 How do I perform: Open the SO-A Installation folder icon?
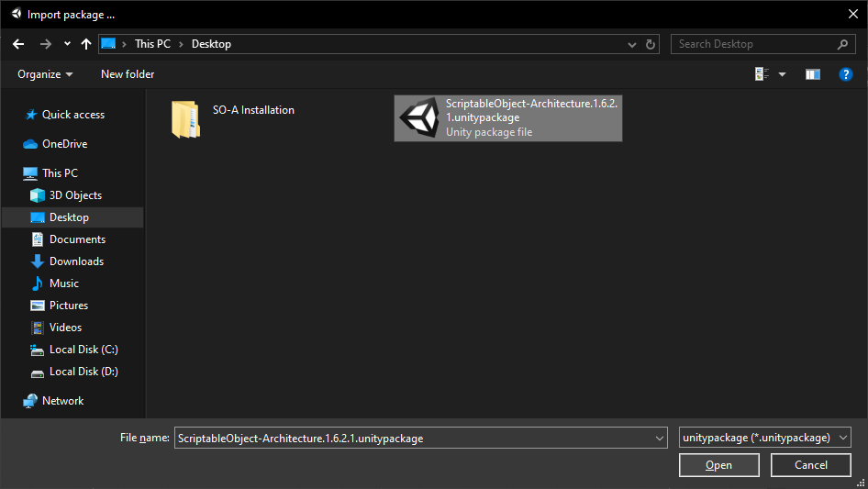tap(185, 118)
